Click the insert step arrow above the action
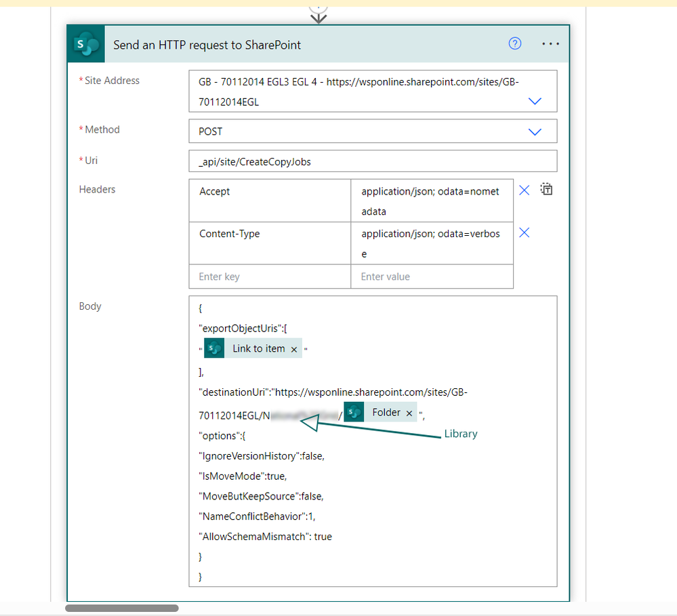Image resolution: width=677 pixels, height=616 pixels. 319,17
